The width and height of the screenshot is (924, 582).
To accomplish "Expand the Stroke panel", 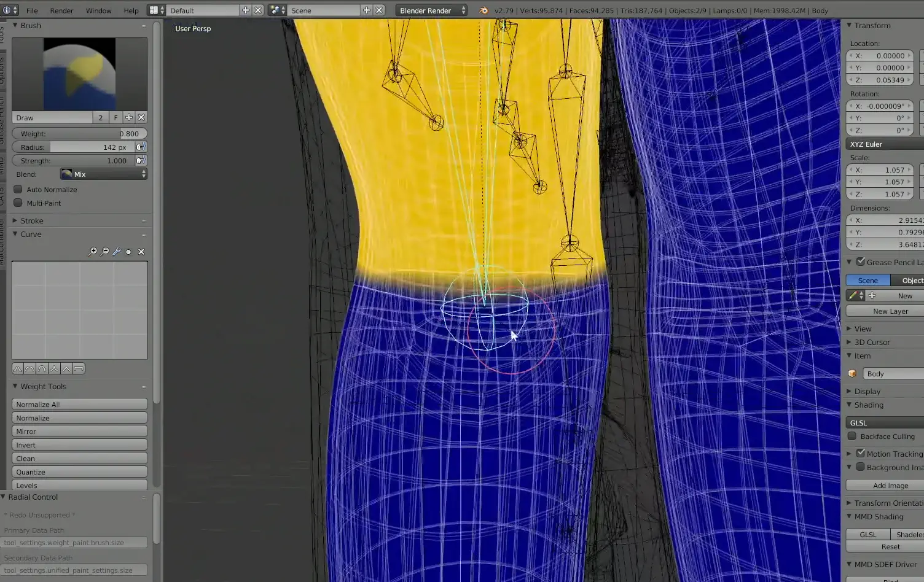I will (31, 221).
